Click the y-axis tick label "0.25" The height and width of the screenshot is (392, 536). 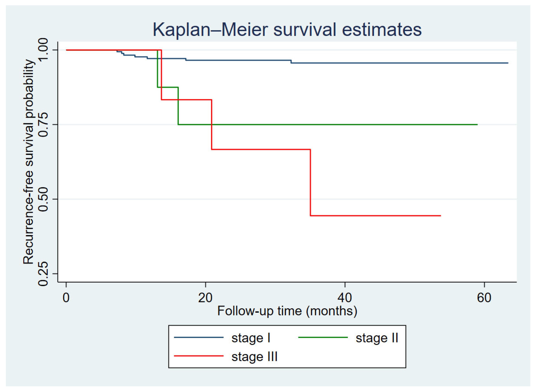[43, 274]
